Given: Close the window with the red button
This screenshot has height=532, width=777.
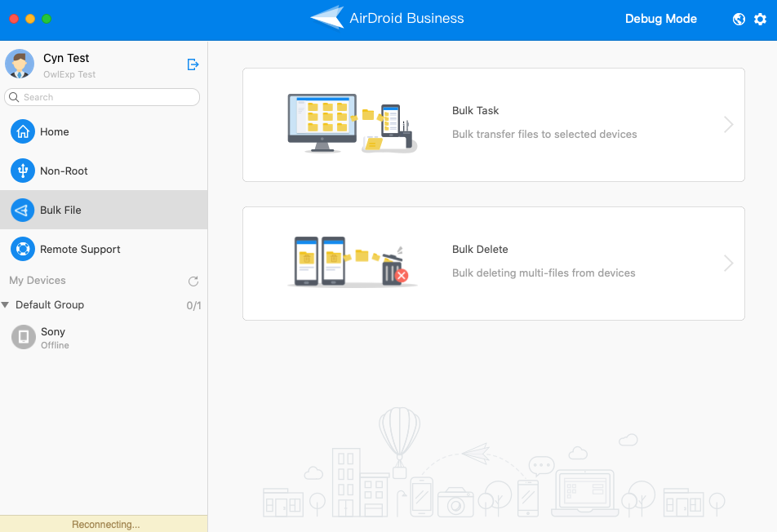Looking at the screenshot, I should (x=14, y=19).
